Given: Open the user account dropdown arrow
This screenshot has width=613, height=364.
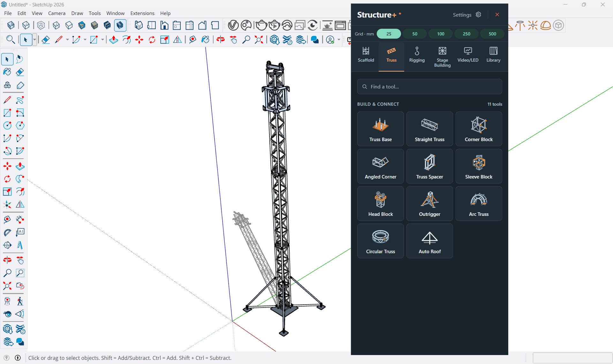Looking at the screenshot, I should pos(339,40).
